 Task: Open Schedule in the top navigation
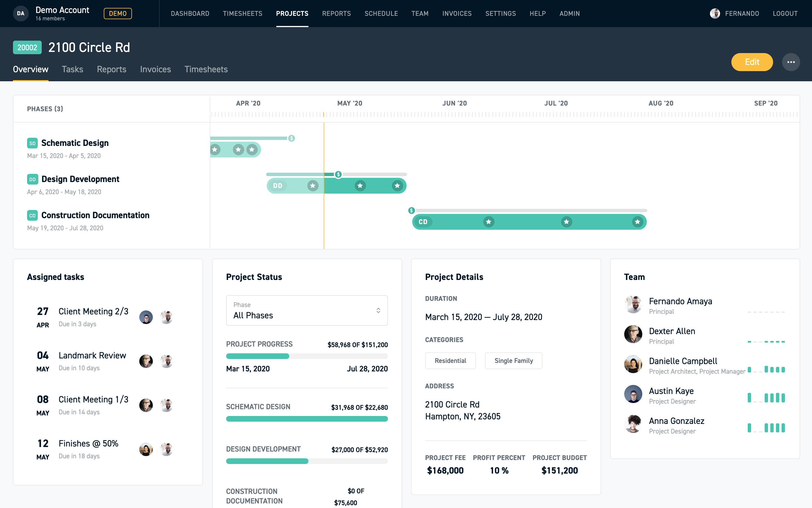[x=381, y=14]
